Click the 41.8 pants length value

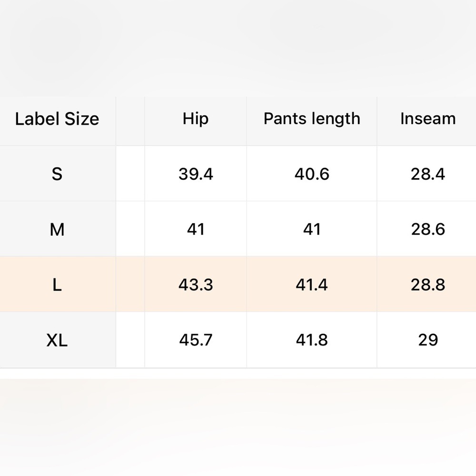tap(312, 340)
